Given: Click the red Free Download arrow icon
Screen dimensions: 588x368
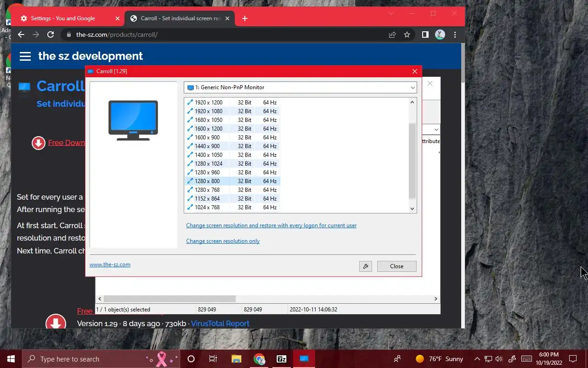Looking at the screenshot, I should coord(38,143).
